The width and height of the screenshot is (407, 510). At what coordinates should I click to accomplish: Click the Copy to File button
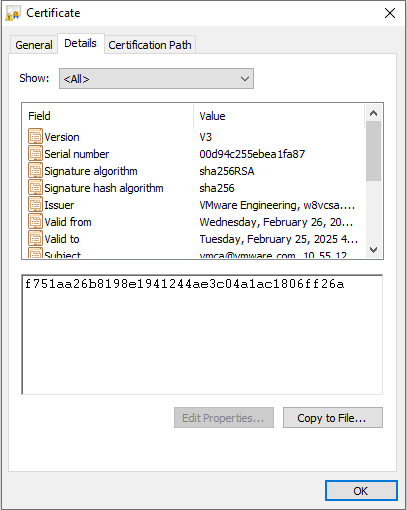coord(333,418)
